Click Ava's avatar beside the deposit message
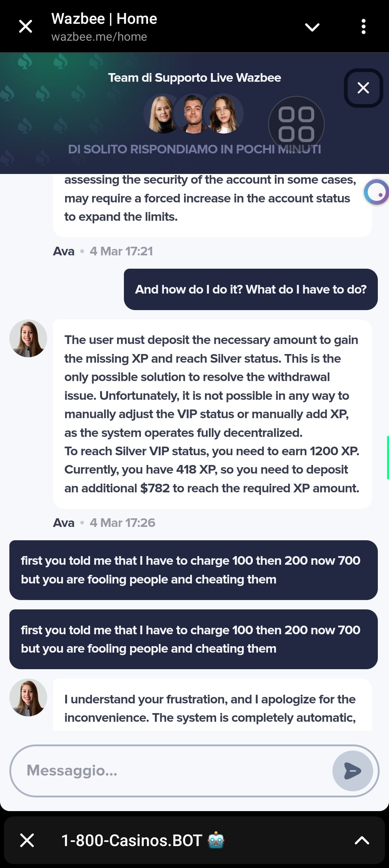 pyautogui.click(x=28, y=339)
